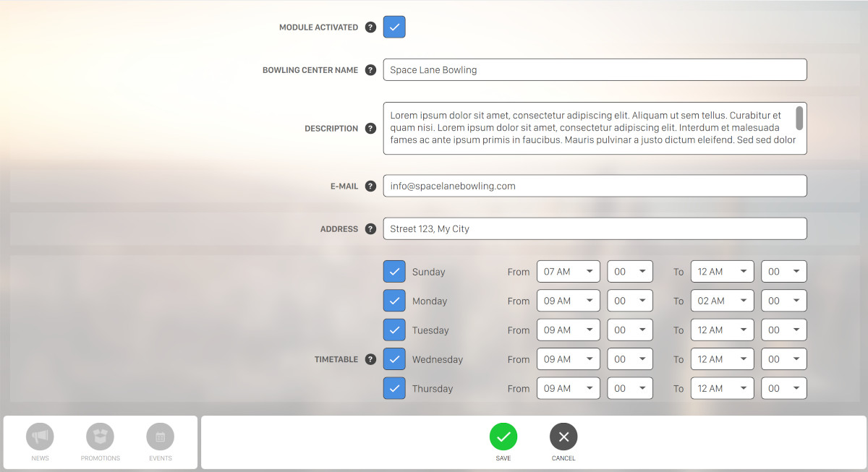Toggle the Sunday checkbox

pyautogui.click(x=394, y=272)
